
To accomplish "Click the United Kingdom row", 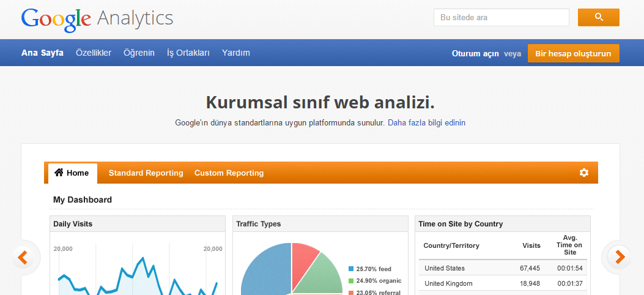I will 503,283.
